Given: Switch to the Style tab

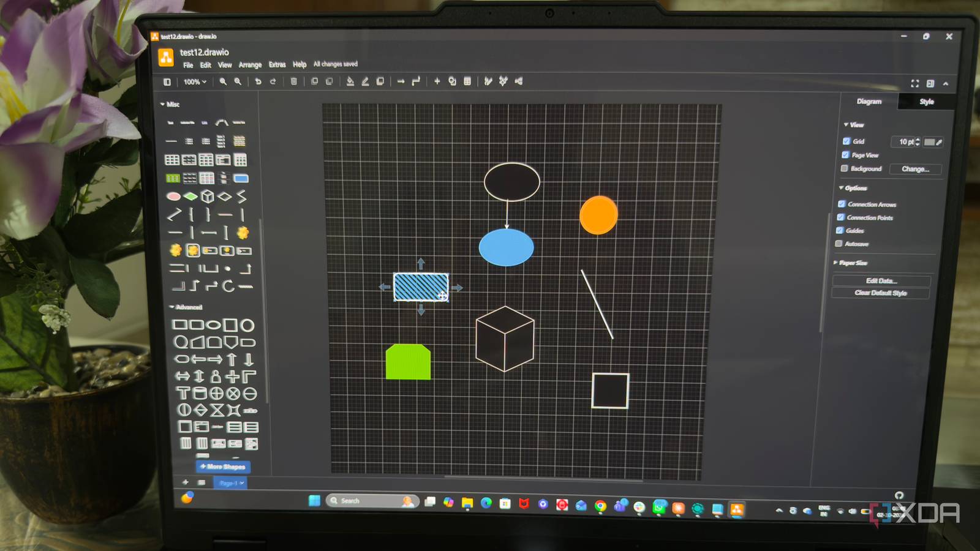Looking at the screenshot, I should click(927, 102).
